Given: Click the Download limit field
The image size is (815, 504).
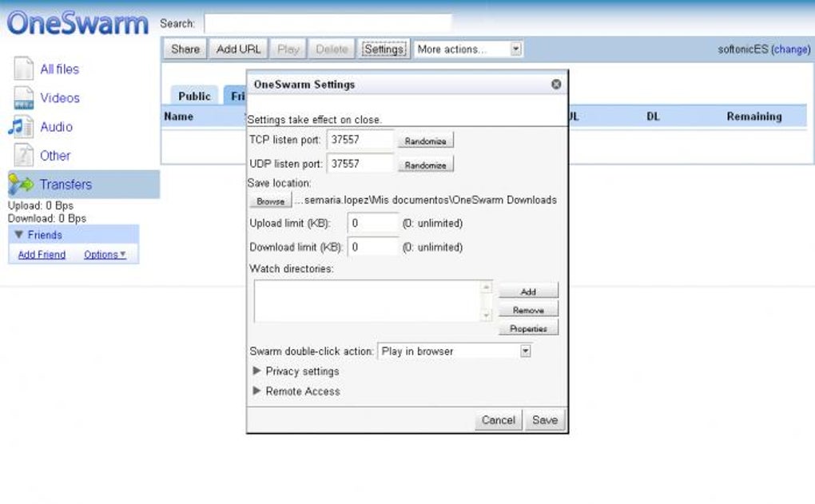Looking at the screenshot, I should point(372,248).
